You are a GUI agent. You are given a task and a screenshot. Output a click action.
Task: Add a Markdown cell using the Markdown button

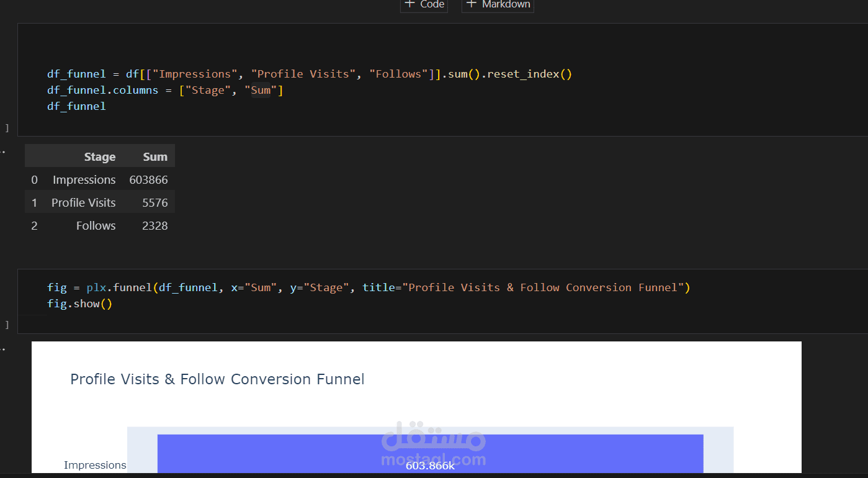coord(498,5)
